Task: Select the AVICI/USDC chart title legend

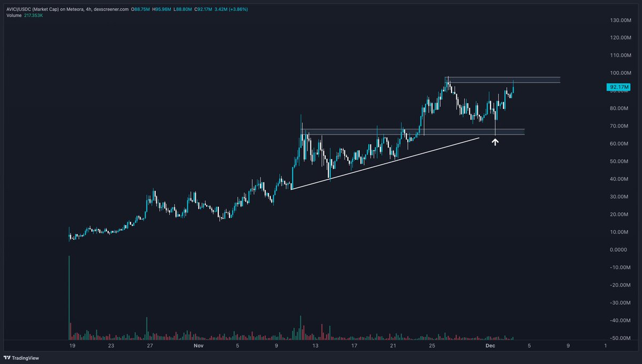Action: (x=68, y=9)
